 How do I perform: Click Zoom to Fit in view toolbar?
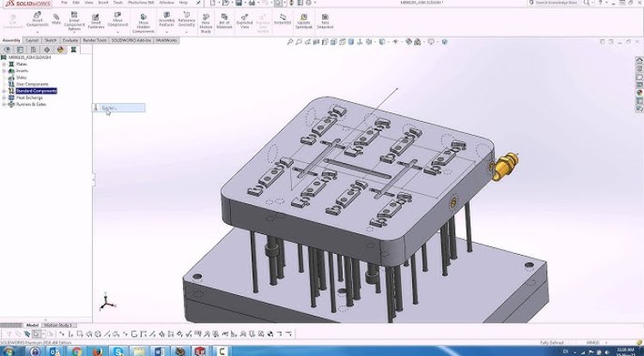(290, 42)
